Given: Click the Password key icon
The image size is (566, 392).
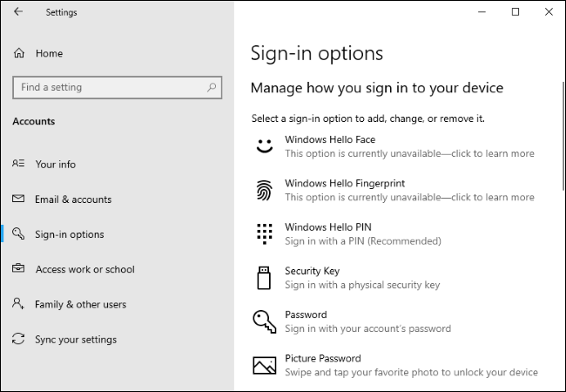Looking at the screenshot, I should [x=264, y=321].
